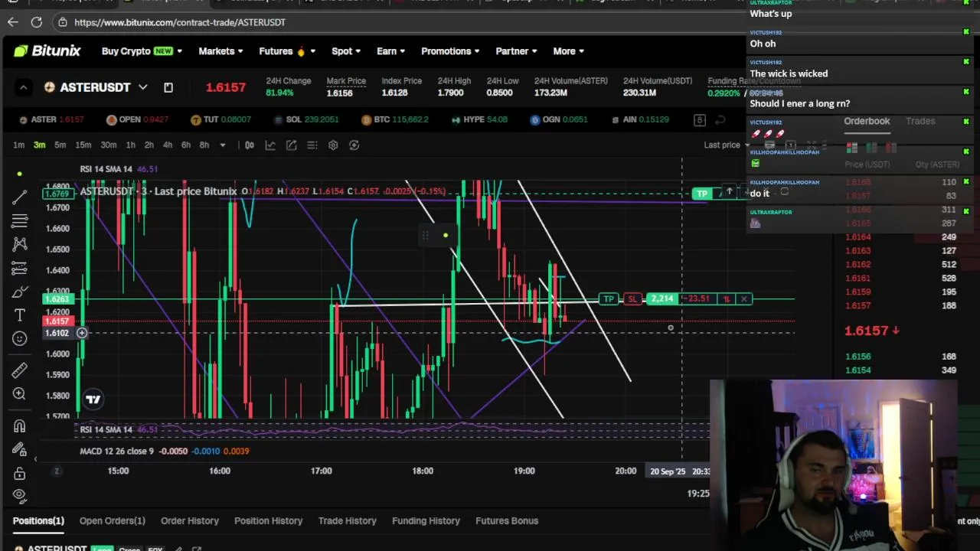Select OGN ticker in the pairs bar
This screenshot has height=551, width=980.
tap(559, 119)
